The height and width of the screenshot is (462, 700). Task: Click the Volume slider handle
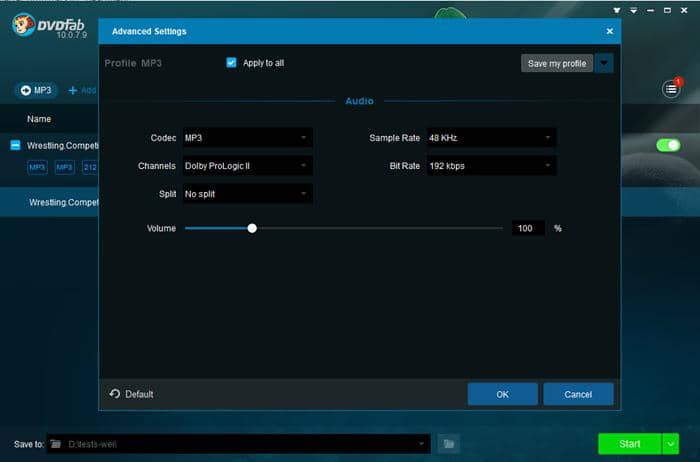pyautogui.click(x=252, y=228)
